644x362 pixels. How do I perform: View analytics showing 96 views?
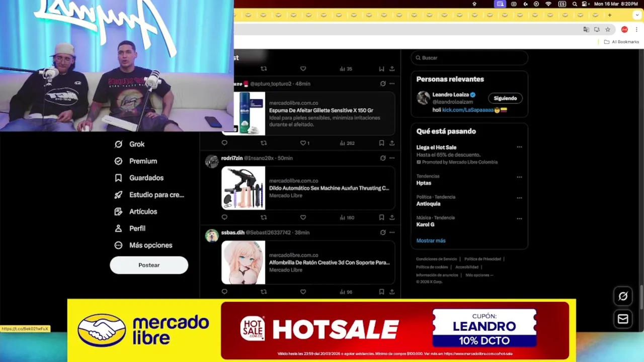(346, 292)
